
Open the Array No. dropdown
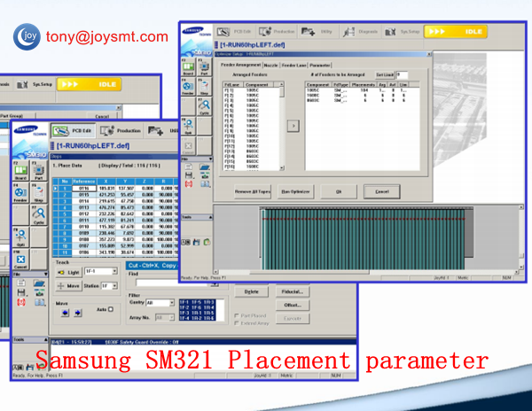click(x=172, y=317)
